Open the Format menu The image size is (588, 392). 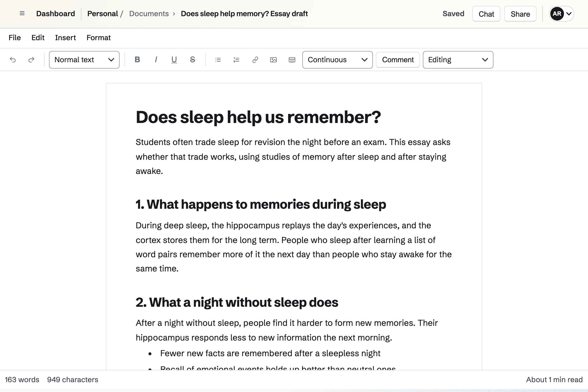click(98, 38)
